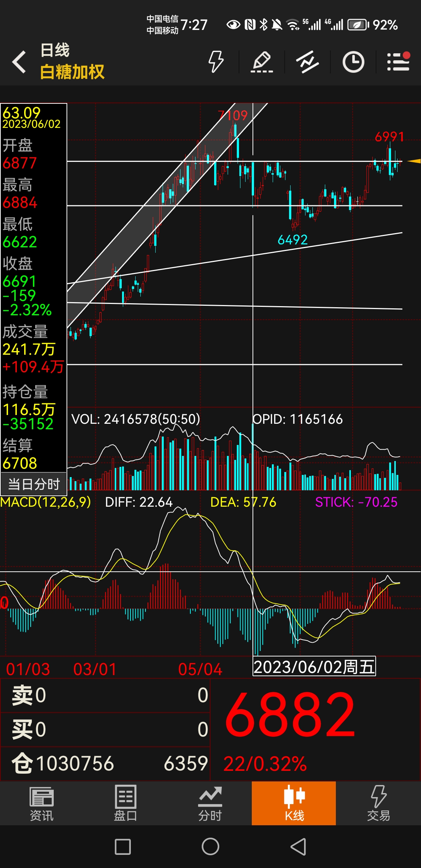Image resolution: width=421 pixels, height=868 pixels.
Task: Tap the 白糖加权 contract title
Action: point(72,72)
